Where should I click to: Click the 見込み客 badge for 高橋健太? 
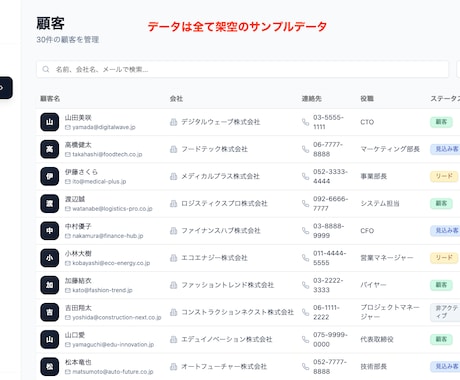pyautogui.click(x=446, y=149)
